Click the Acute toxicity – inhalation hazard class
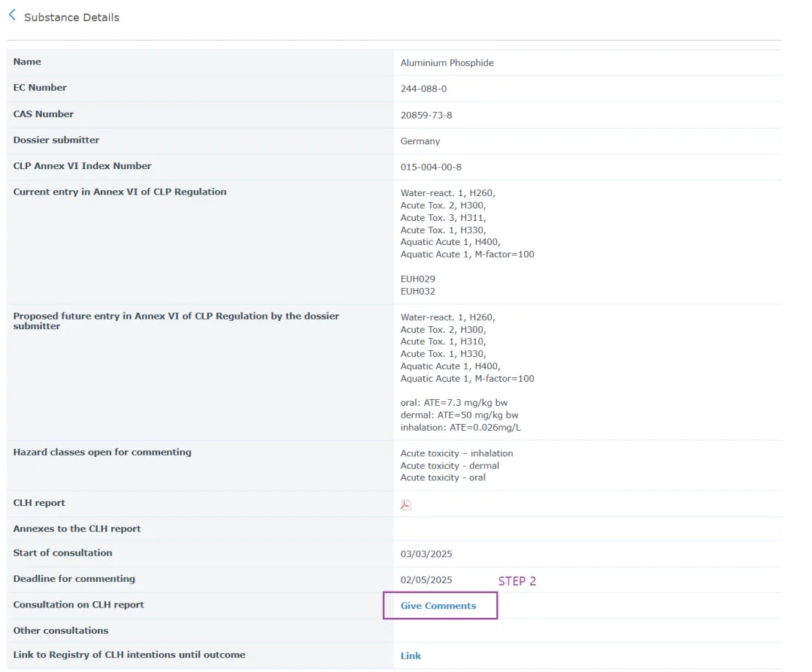Viewport: 812px width, 672px height. 456,453
